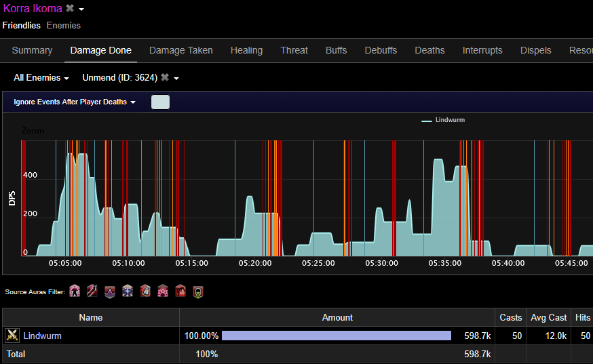Switch to the Friendlies view
Image resolution: width=593 pixels, height=364 pixels.
[22, 25]
